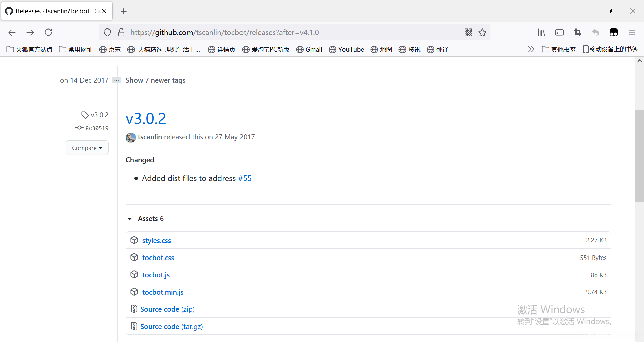The height and width of the screenshot is (342, 644).
Task: Click the package icon beside styles.css
Action: click(x=134, y=240)
